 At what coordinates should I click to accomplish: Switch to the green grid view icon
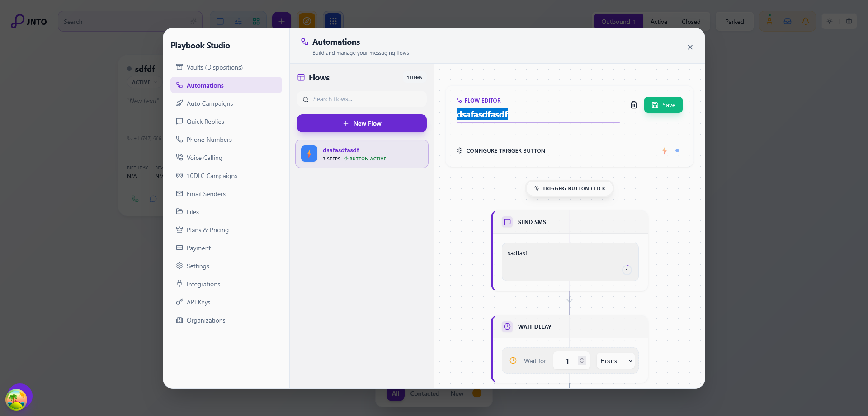256,21
